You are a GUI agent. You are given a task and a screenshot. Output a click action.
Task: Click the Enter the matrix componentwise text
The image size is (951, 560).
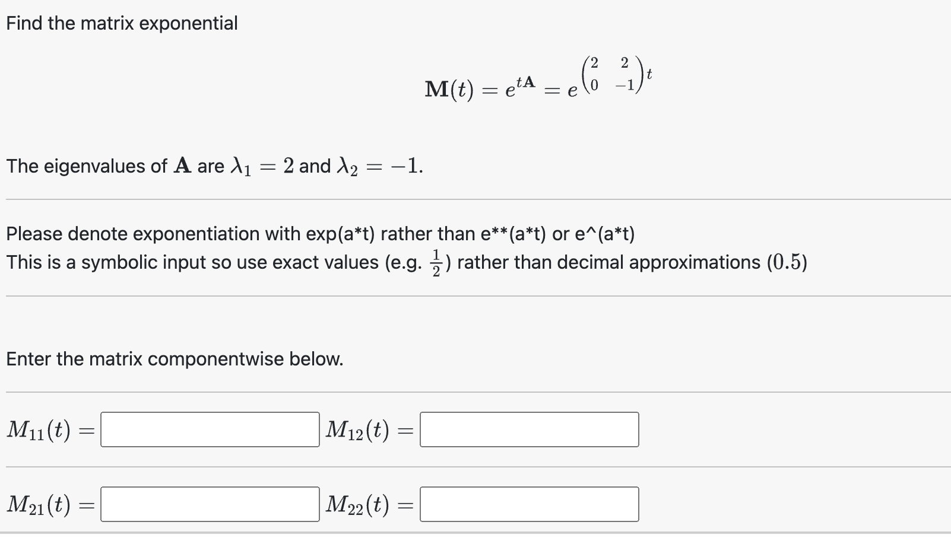[174, 358]
